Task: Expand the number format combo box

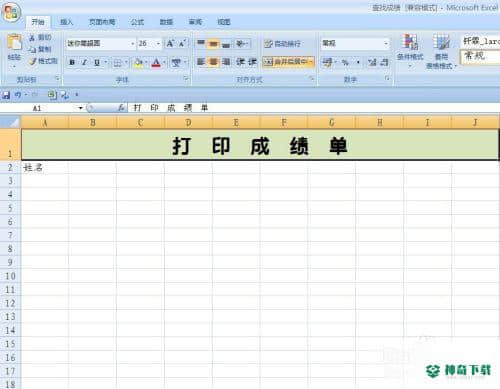Action: tap(386, 43)
